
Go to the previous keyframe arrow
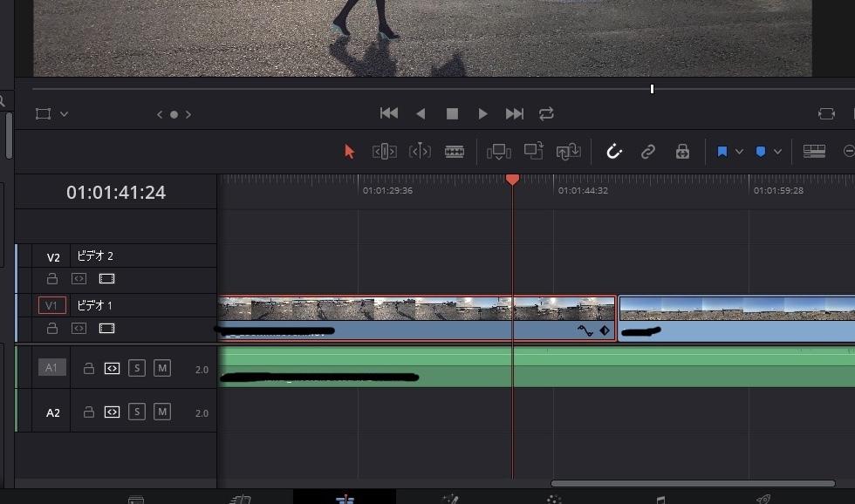coord(159,114)
